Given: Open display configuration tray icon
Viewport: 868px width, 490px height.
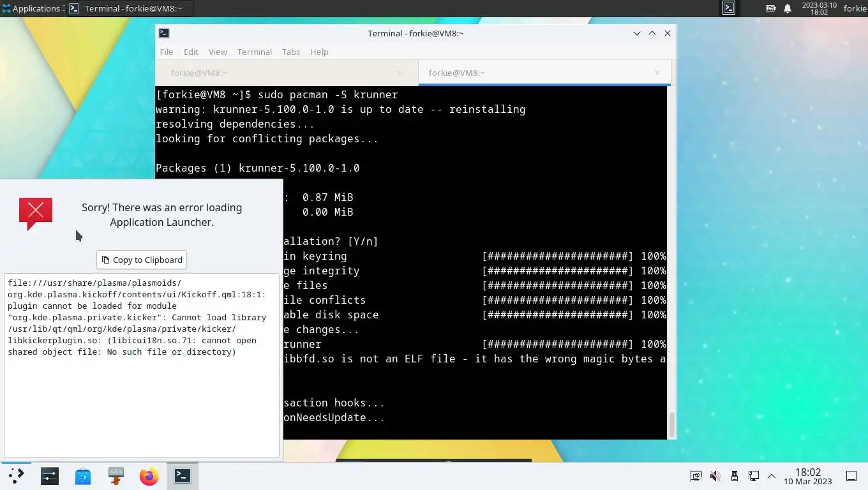Looking at the screenshot, I should (x=696, y=475).
